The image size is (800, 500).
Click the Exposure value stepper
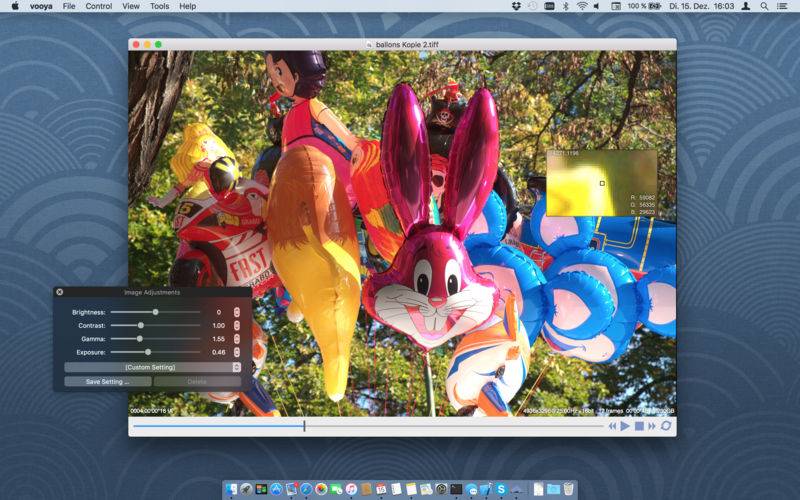(x=237, y=352)
